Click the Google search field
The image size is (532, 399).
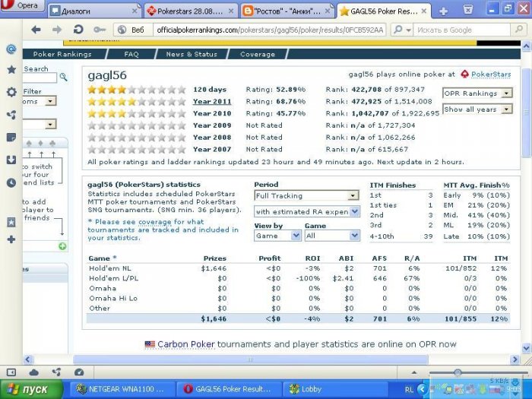(462, 30)
